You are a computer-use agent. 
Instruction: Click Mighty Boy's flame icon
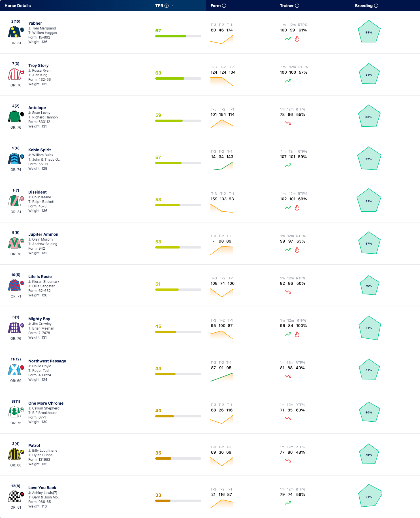tap(297, 334)
